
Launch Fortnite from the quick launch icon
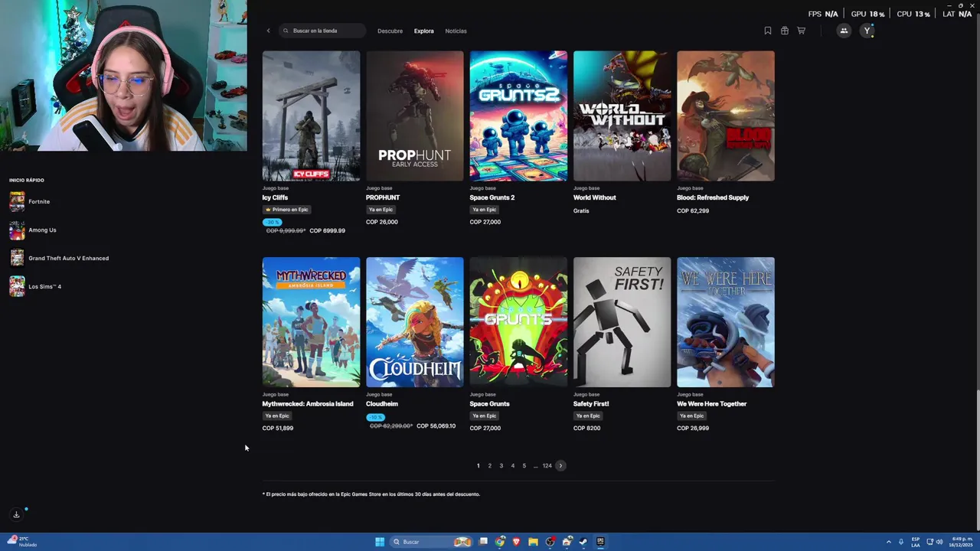pos(17,201)
